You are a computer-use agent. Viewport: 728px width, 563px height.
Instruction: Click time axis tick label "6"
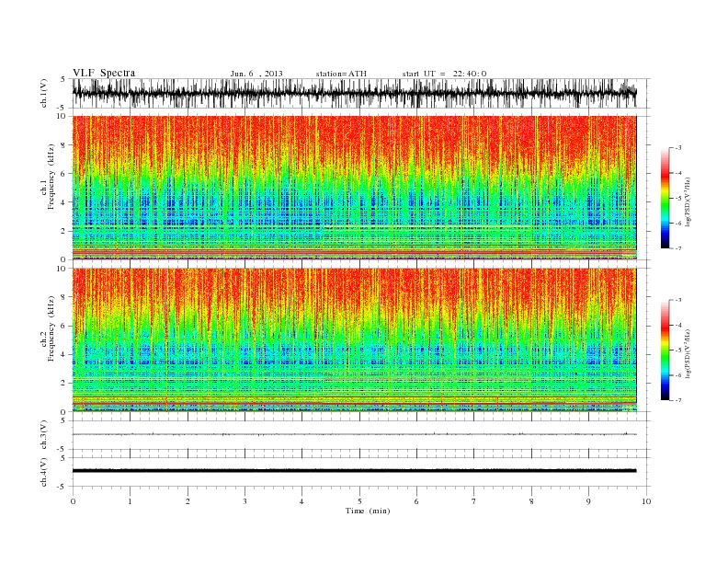(x=416, y=501)
